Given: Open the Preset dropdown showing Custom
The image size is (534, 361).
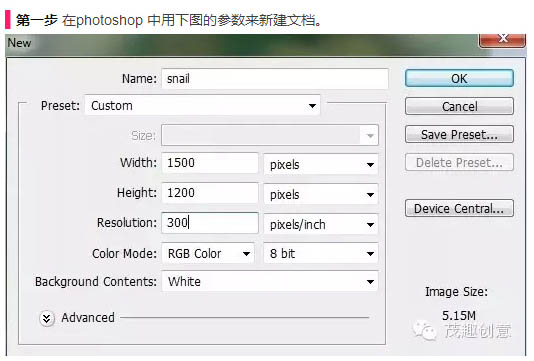Looking at the screenshot, I should 203,106.
